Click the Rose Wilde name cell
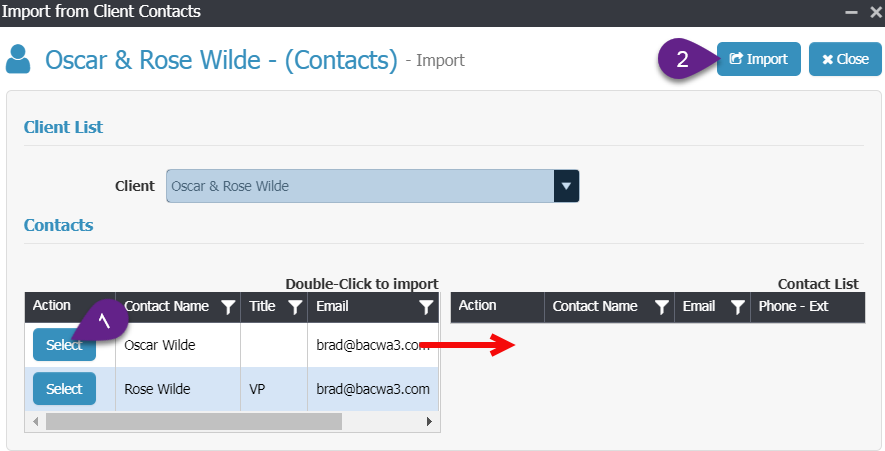Image resolution: width=885 pixels, height=451 pixels. tap(178, 389)
